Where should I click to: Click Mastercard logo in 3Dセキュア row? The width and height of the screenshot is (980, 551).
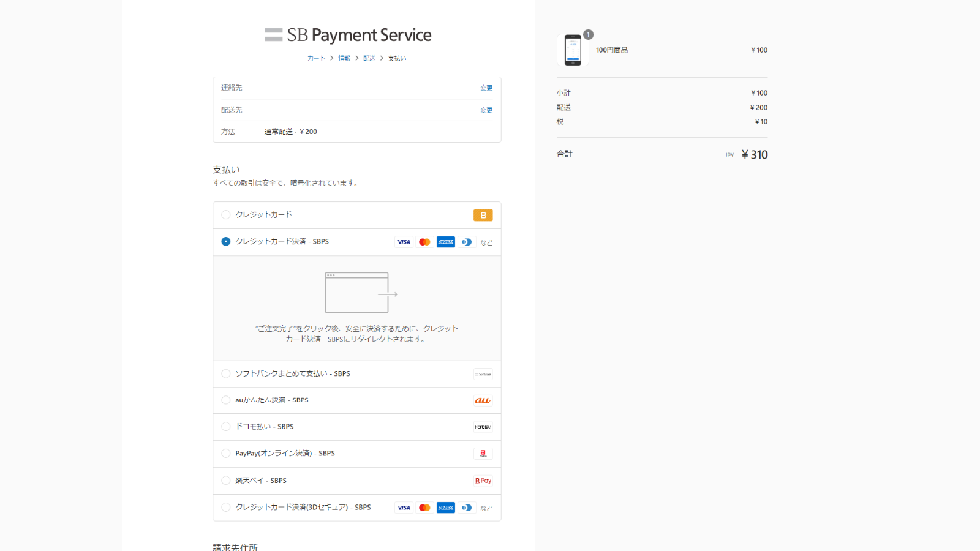click(424, 508)
